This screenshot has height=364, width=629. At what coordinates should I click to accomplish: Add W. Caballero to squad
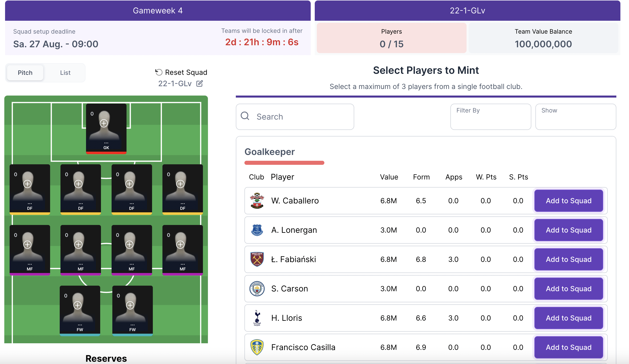[x=569, y=201]
